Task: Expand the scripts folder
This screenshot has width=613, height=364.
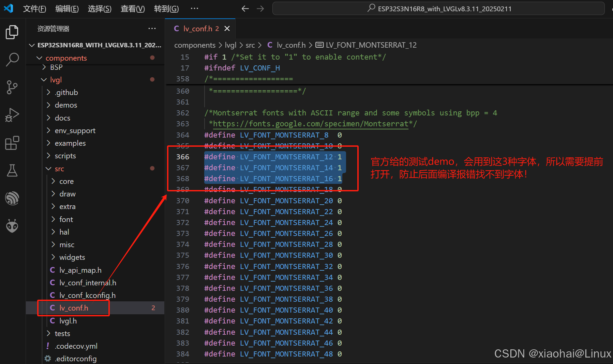Action: 95,156
